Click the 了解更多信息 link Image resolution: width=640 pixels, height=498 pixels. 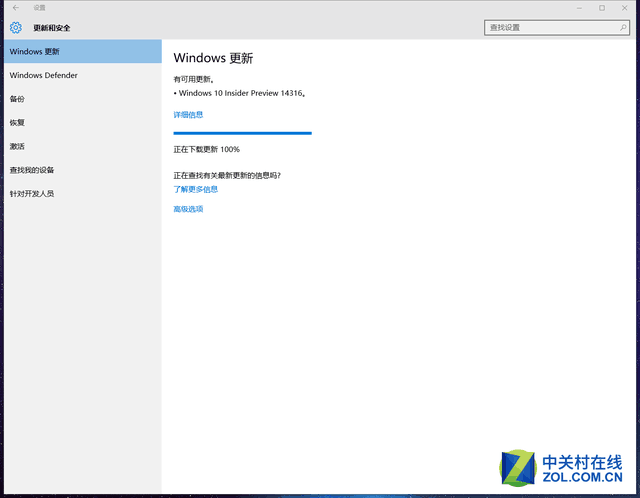(196, 189)
